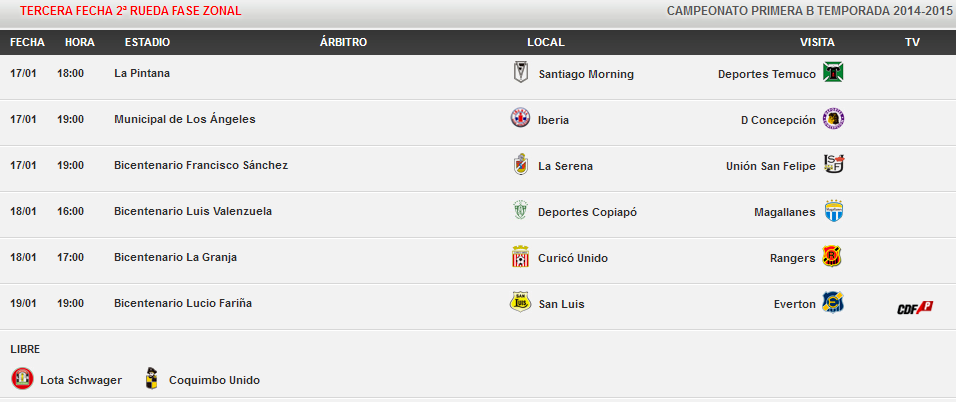Click the Deportes Copiapó crest
Image resolution: width=956 pixels, height=402 pixels.
(519, 211)
